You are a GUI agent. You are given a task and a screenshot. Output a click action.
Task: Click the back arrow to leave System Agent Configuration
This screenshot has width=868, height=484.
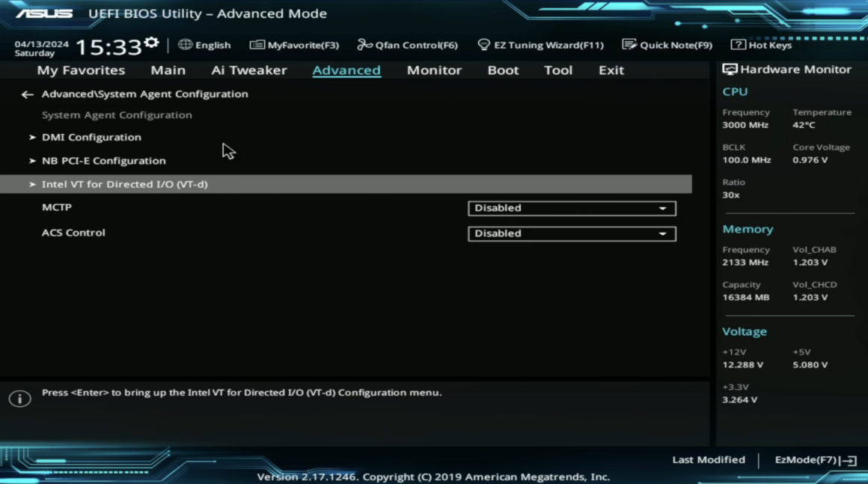click(27, 94)
